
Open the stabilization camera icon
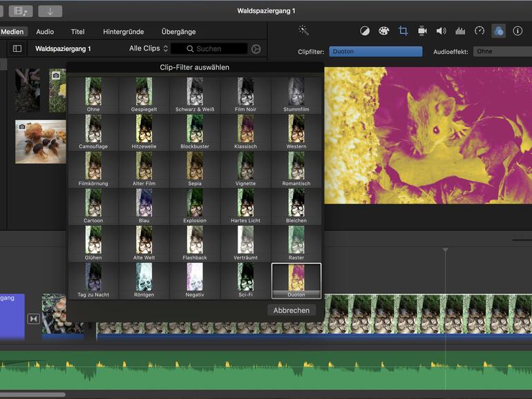pos(422,31)
